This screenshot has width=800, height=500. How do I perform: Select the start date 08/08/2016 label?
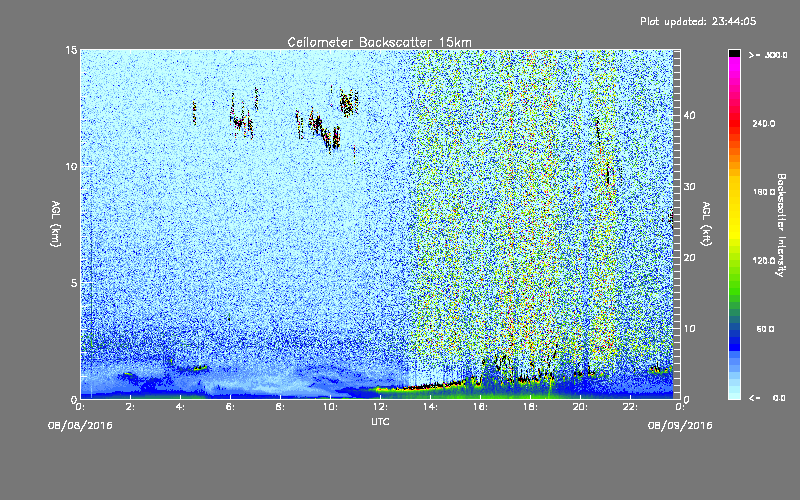[80, 425]
